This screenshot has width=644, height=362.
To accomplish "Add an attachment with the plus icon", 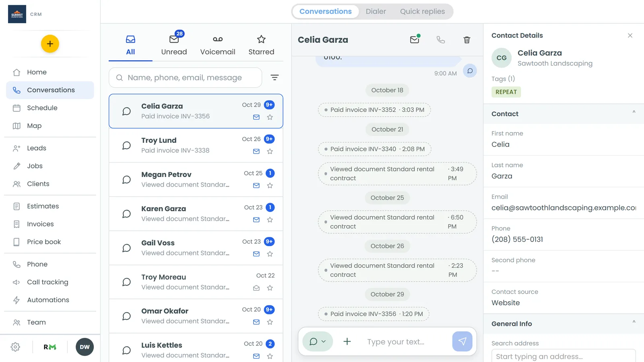I will (x=347, y=341).
